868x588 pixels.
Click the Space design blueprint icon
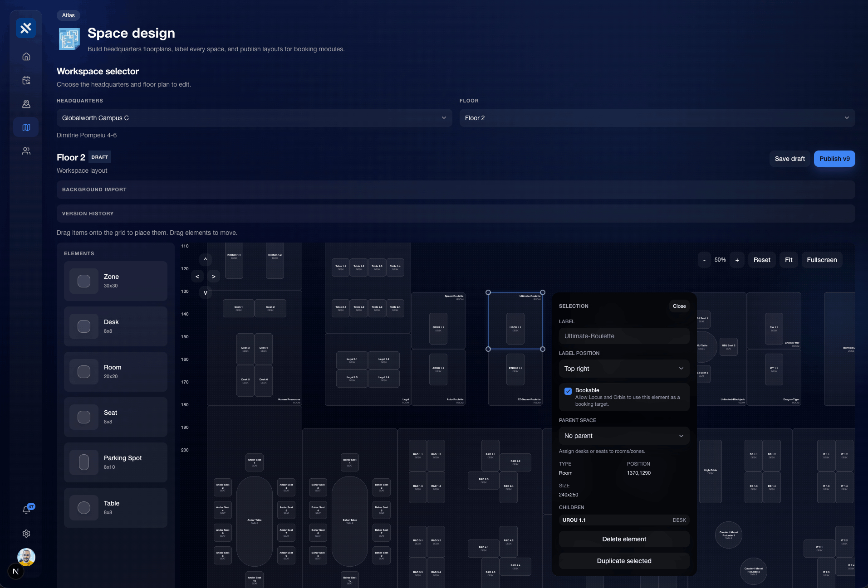pyautogui.click(x=69, y=39)
